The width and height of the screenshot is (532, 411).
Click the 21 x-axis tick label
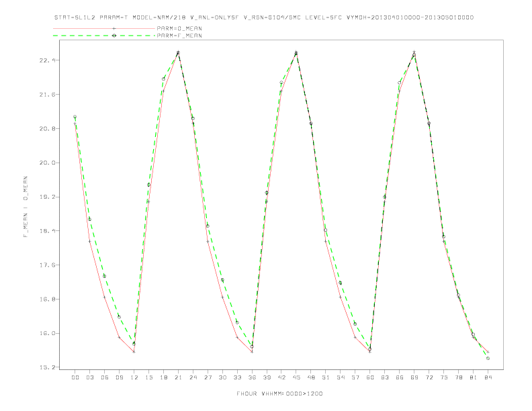178,377
